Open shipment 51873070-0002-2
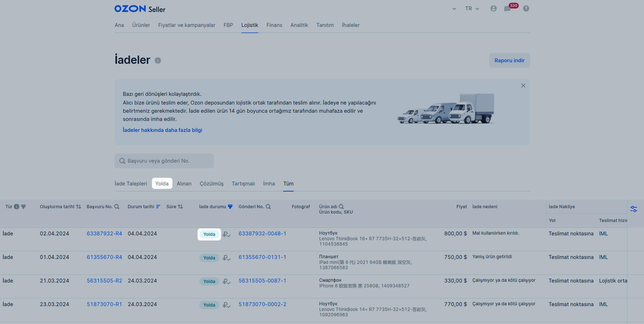This screenshot has width=644, height=324. (x=262, y=304)
